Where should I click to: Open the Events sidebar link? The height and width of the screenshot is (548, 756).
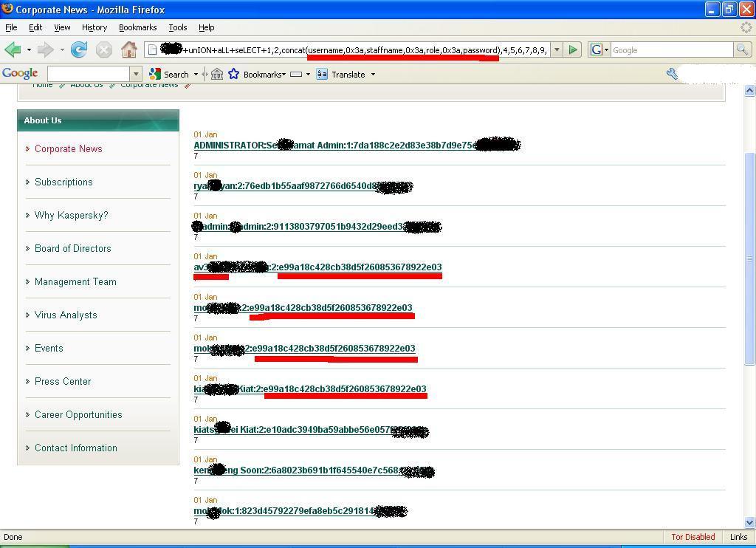point(49,349)
